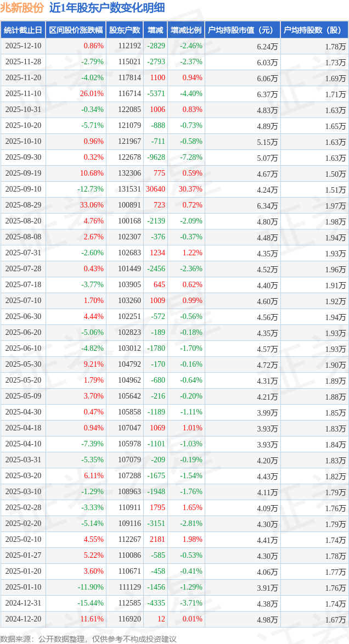Click the 增减比例 column header

pyautogui.click(x=185, y=30)
